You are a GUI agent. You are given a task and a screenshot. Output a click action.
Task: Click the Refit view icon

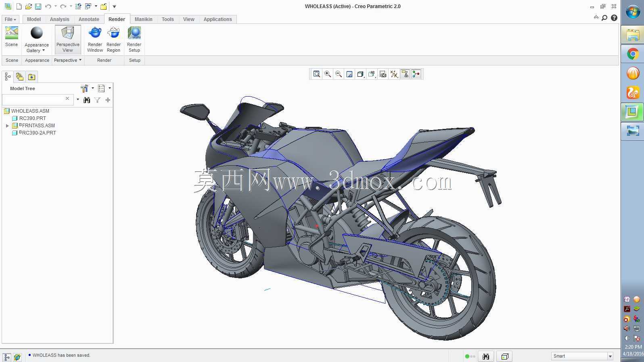click(x=317, y=74)
